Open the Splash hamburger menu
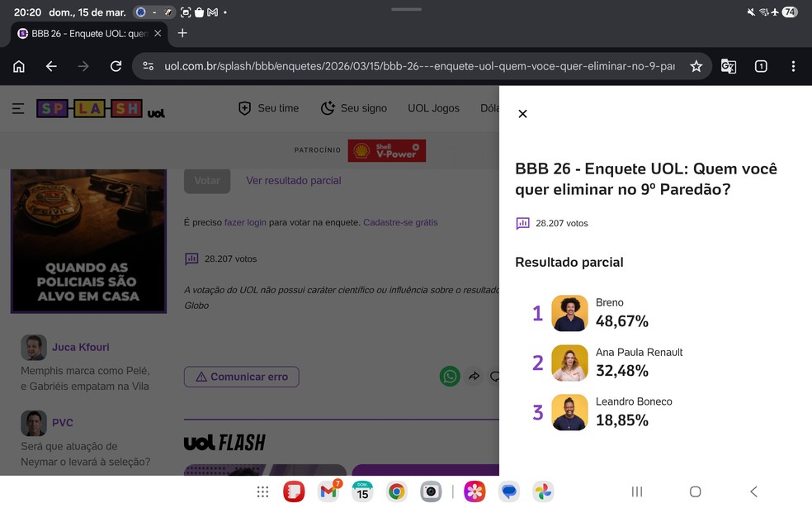 (18, 108)
